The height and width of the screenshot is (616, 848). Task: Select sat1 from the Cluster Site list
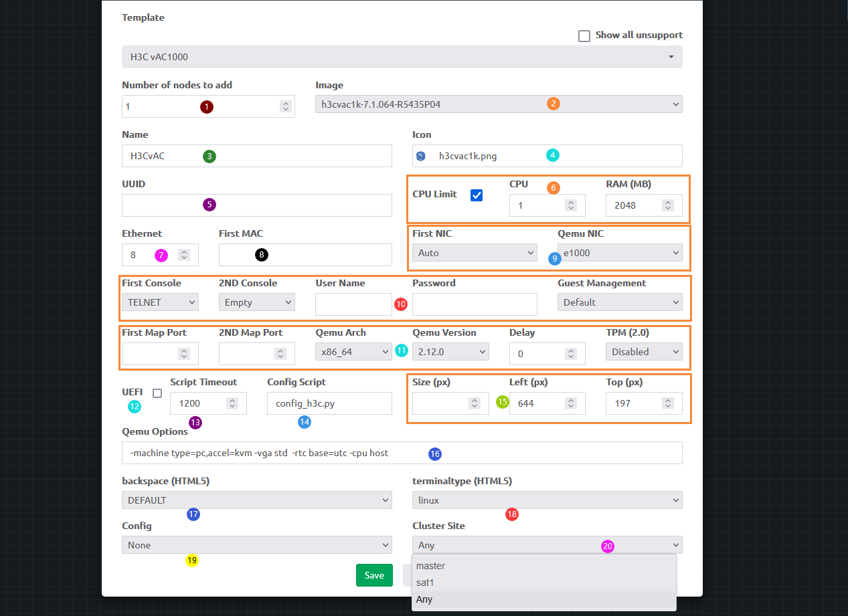point(543,583)
